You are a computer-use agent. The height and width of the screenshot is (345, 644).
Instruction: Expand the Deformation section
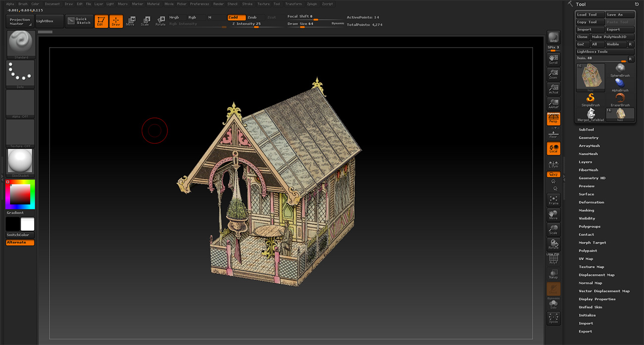tap(591, 202)
